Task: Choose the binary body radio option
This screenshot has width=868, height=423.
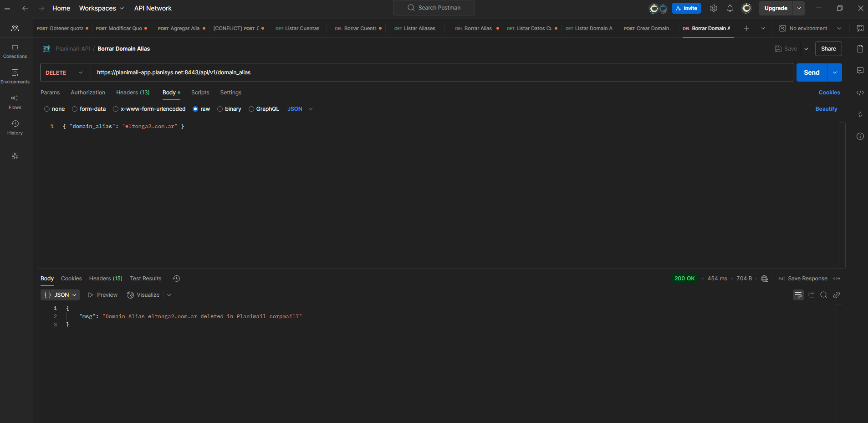Action: (x=220, y=109)
